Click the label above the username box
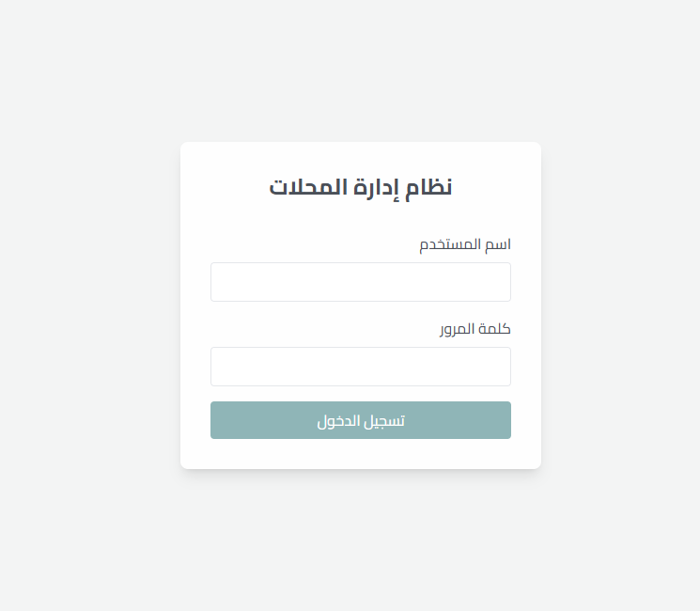Screen dimensions: 700x611 coord(464,245)
